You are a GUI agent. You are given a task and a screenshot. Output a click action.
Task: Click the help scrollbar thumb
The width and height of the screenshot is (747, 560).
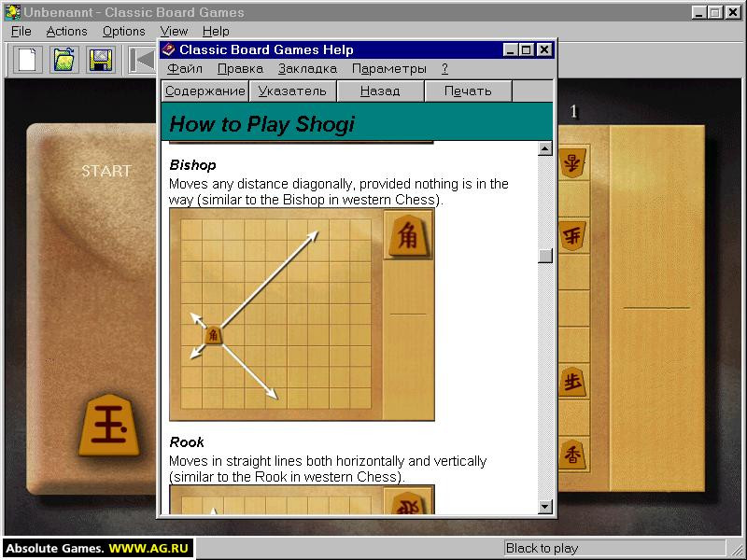coord(545,256)
